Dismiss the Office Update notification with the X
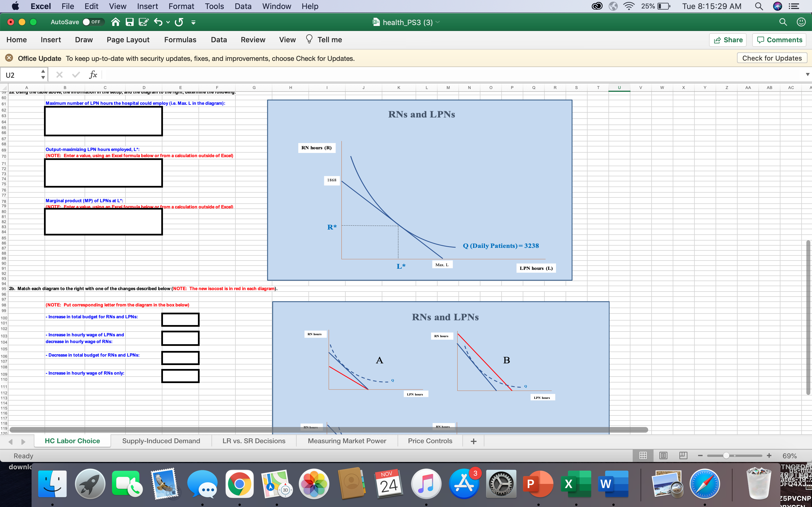The image size is (812, 507). click(x=9, y=58)
